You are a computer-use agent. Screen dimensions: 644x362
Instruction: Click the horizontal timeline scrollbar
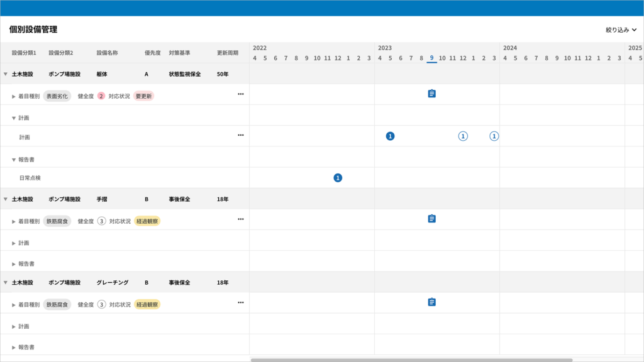pyautogui.click(x=411, y=360)
